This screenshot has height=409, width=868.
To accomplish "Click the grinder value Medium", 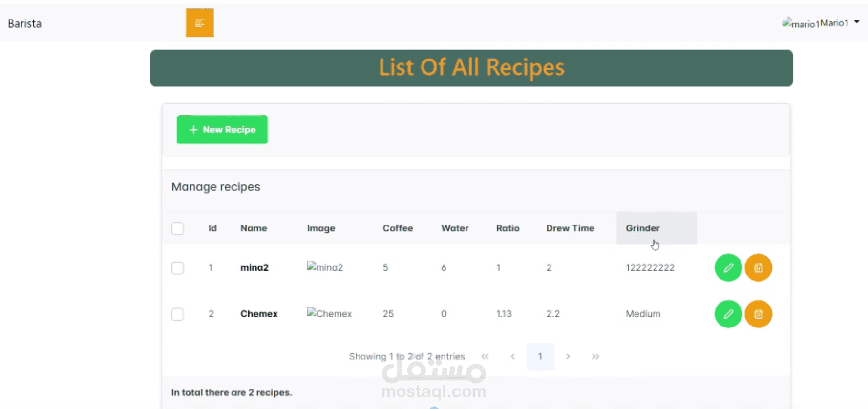I will pos(643,314).
